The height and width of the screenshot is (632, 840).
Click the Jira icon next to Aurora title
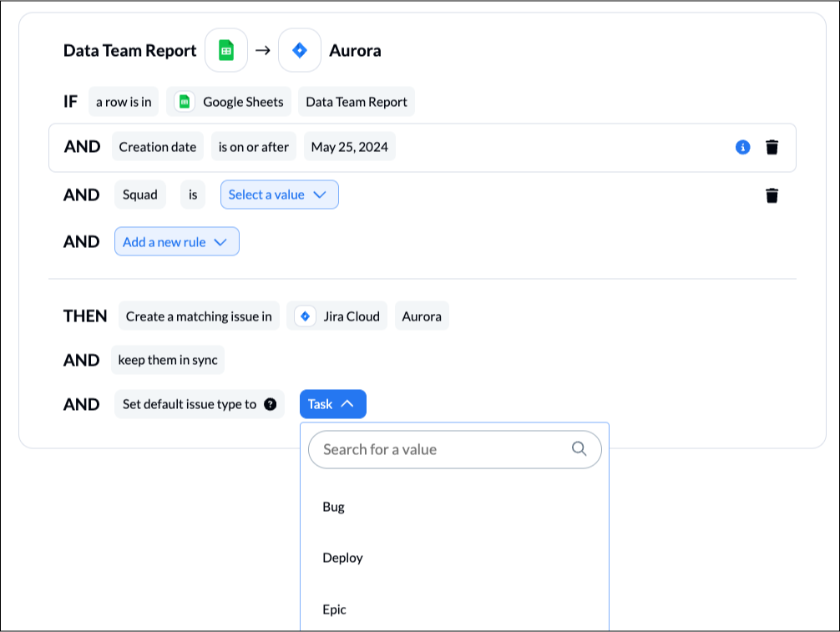pos(300,50)
